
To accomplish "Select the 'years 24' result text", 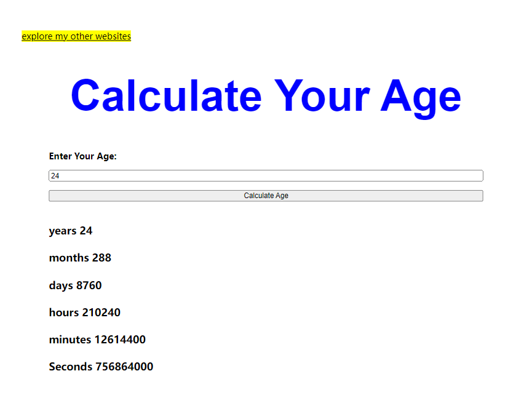I will click(x=71, y=231).
